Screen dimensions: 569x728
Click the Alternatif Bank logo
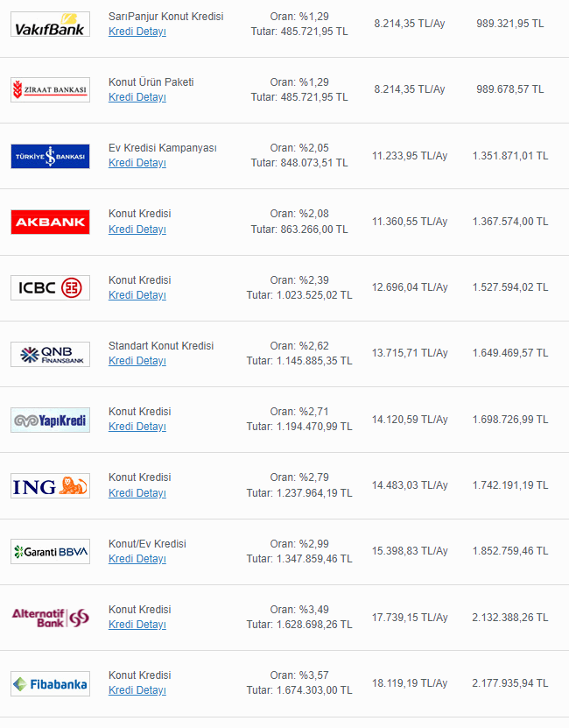(50, 617)
